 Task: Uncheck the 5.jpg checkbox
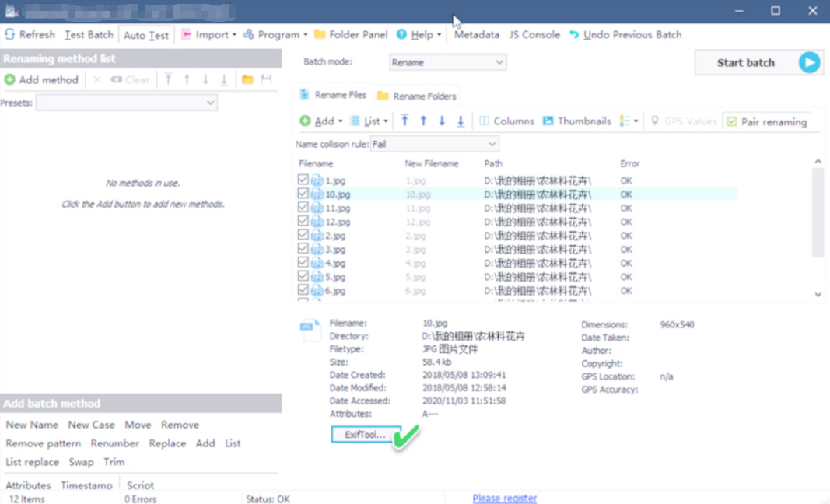point(303,276)
